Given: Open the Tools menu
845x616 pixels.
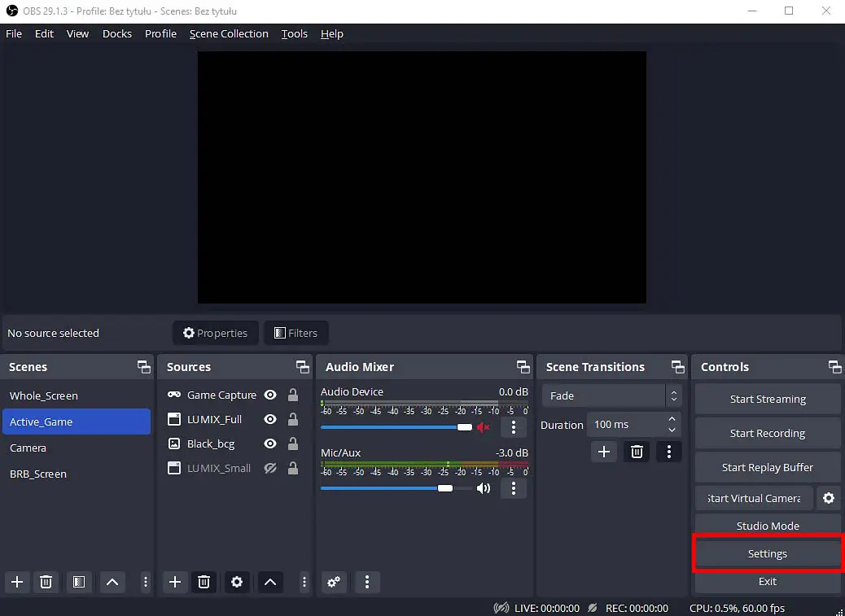Looking at the screenshot, I should (294, 34).
